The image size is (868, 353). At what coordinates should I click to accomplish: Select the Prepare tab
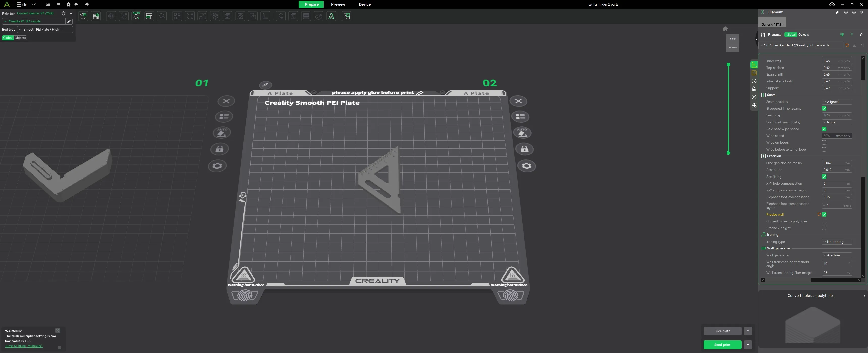point(311,4)
